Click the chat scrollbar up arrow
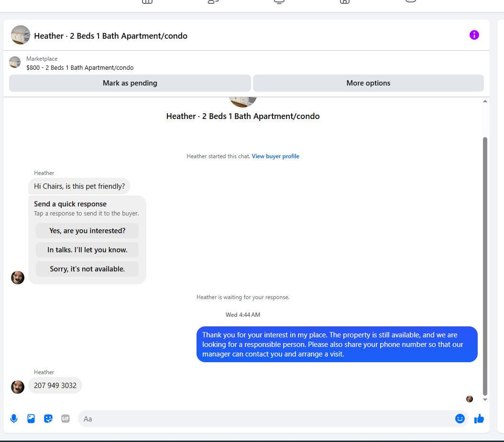 (485, 101)
